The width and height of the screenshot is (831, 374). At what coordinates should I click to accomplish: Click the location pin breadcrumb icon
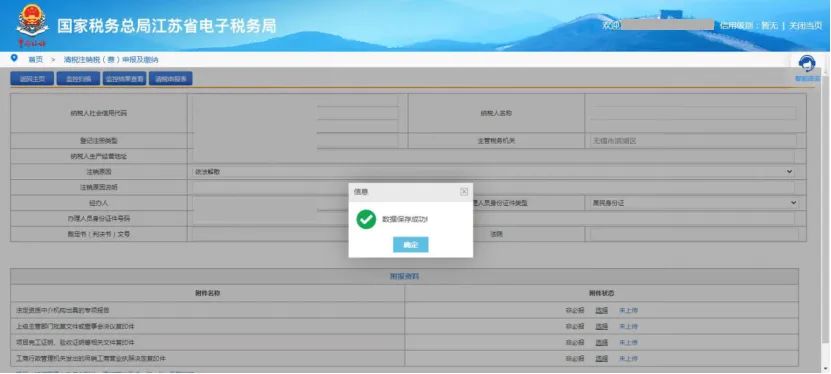coord(14,58)
